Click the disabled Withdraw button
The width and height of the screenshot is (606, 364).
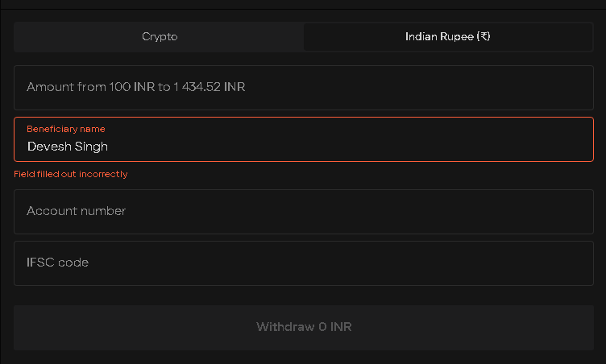coord(304,327)
